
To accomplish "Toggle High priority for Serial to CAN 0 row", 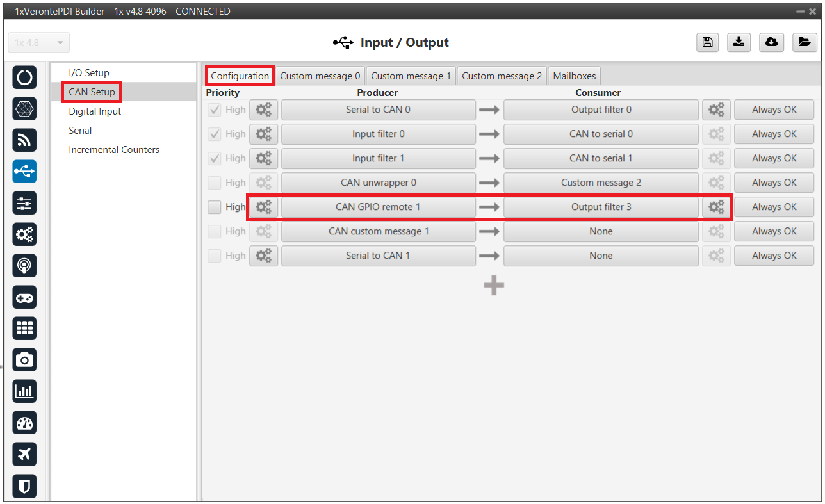I will 215,110.
